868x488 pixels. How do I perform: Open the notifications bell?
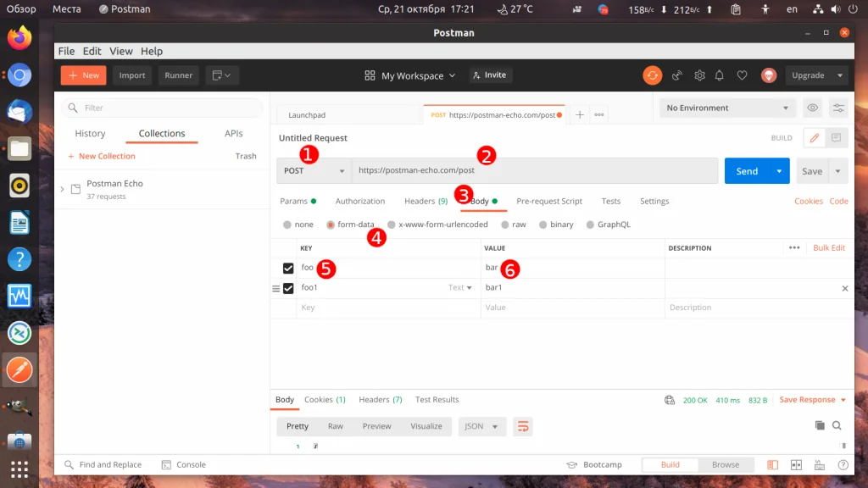coord(719,75)
